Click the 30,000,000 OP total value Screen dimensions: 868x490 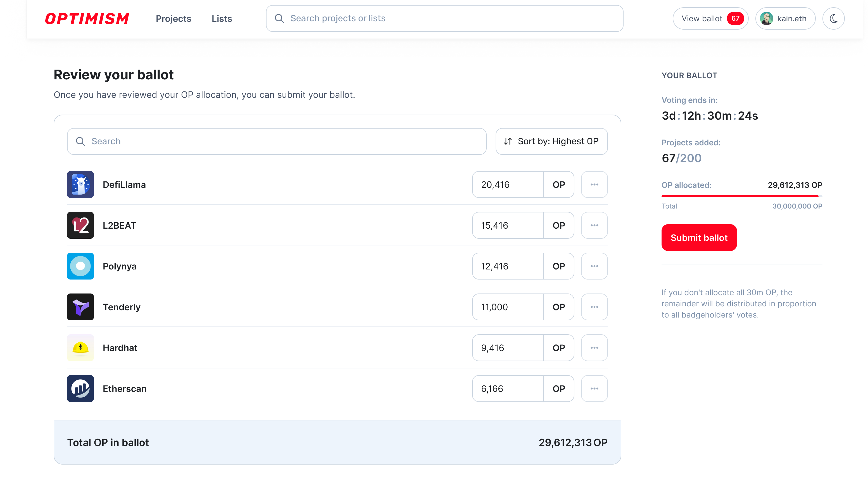tap(797, 206)
